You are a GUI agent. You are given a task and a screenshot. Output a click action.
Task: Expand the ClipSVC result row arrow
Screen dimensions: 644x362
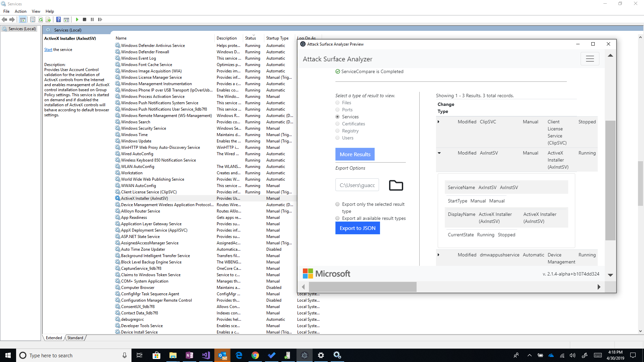tap(439, 122)
